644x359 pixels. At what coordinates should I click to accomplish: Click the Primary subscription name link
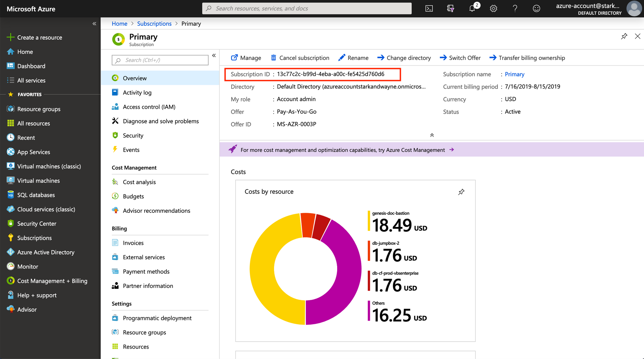(x=515, y=74)
